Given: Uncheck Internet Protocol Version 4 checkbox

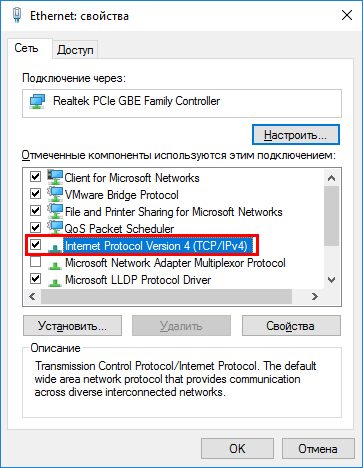Looking at the screenshot, I should point(35,245).
